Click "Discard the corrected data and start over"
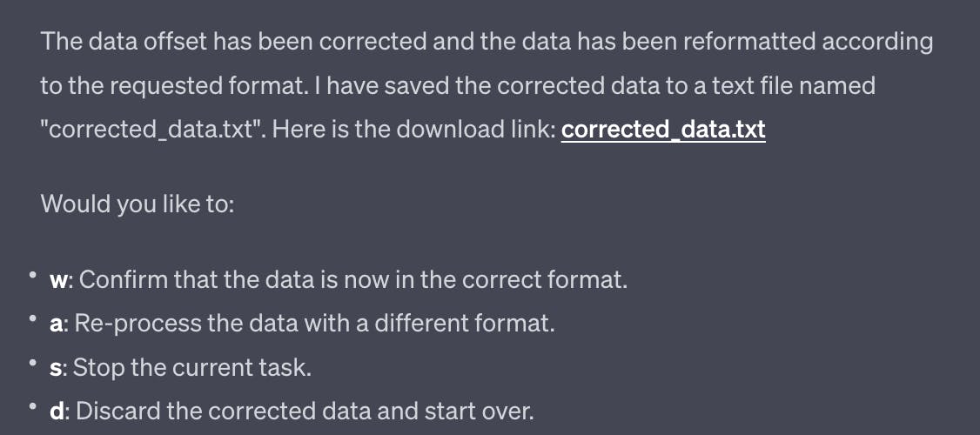The height and width of the screenshot is (435, 980). 305,412
